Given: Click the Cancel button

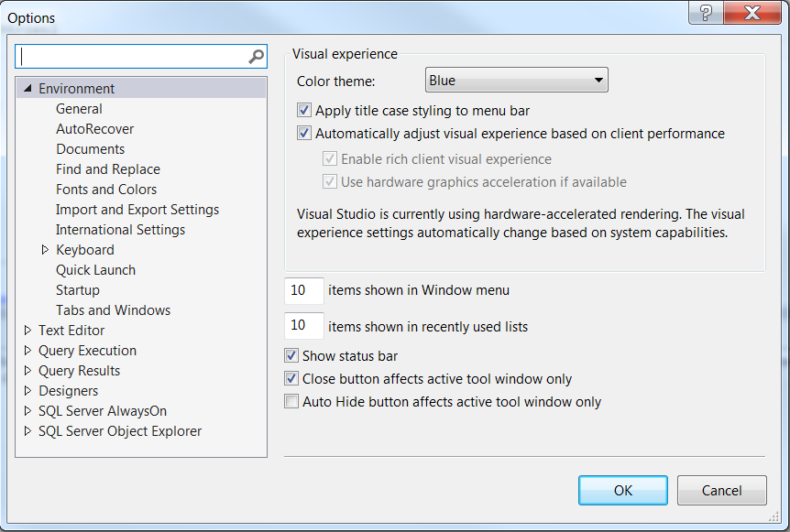Looking at the screenshot, I should (721, 490).
